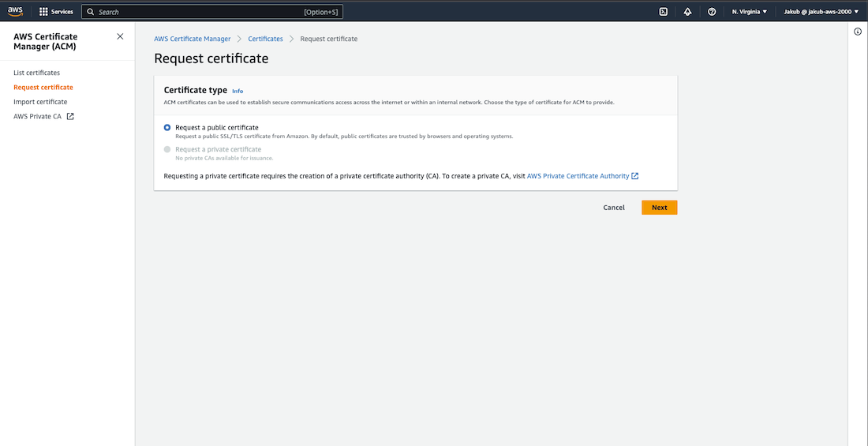Open the help question mark menu
Screen dimensions: 868x446
tap(712, 12)
